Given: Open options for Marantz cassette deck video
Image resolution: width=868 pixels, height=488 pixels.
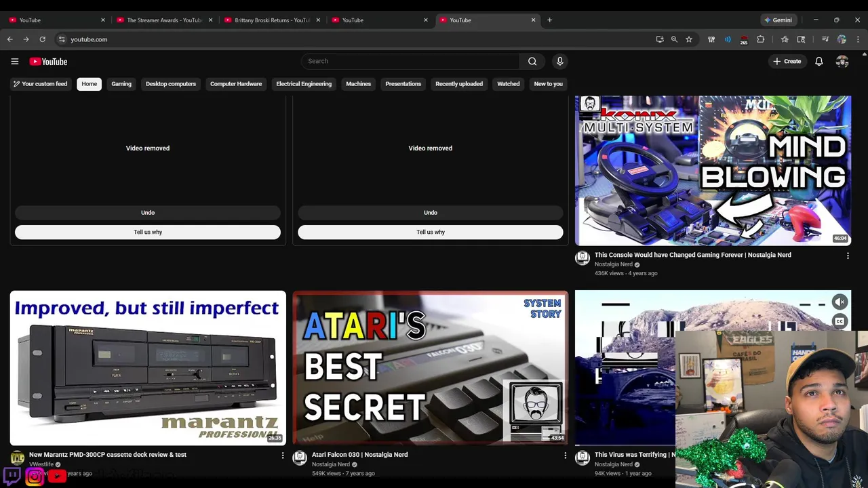Looking at the screenshot, I should 283,455.
